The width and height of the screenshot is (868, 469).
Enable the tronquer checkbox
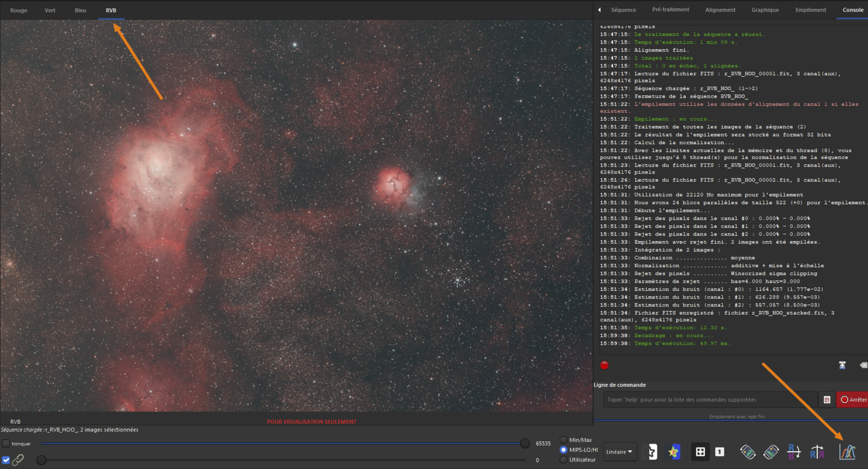tap(6, 444)
